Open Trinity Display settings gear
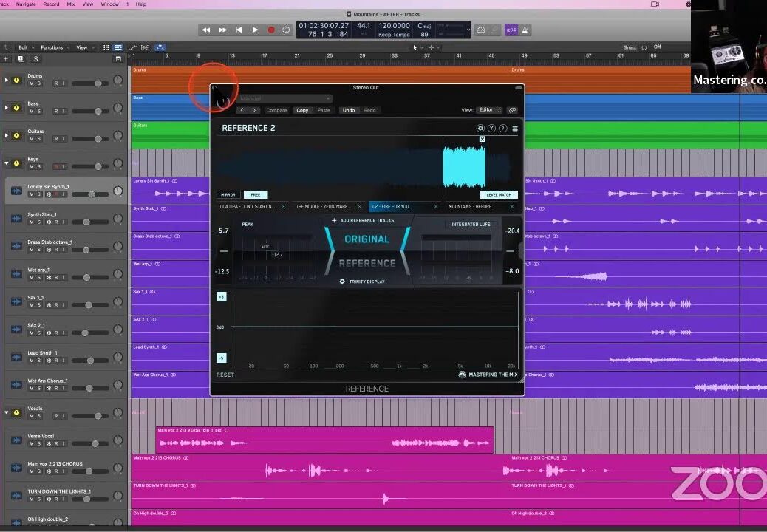The width and height of the screenshot is (767, 532). [342, 282]
